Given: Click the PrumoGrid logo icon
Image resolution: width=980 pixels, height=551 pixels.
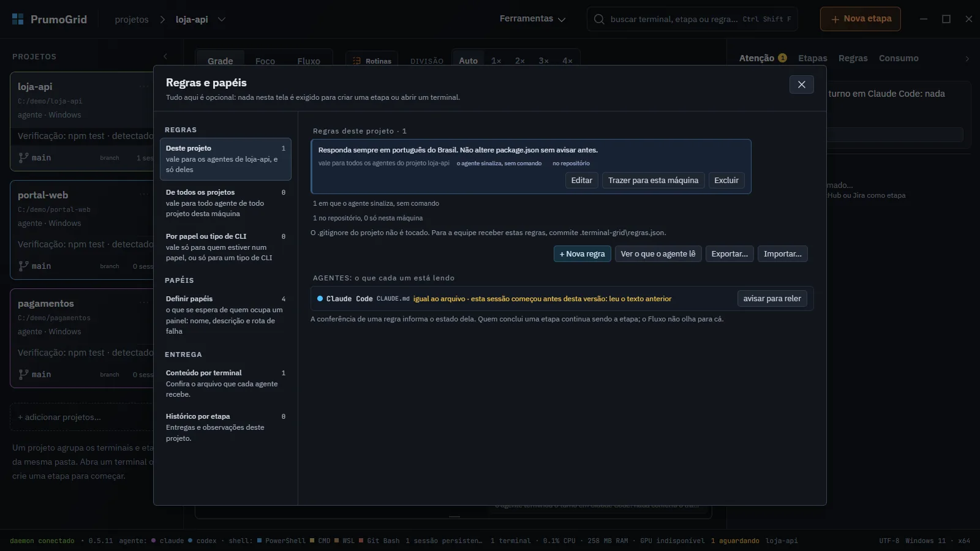Looking at the screenshot, I should pos(18,19).
